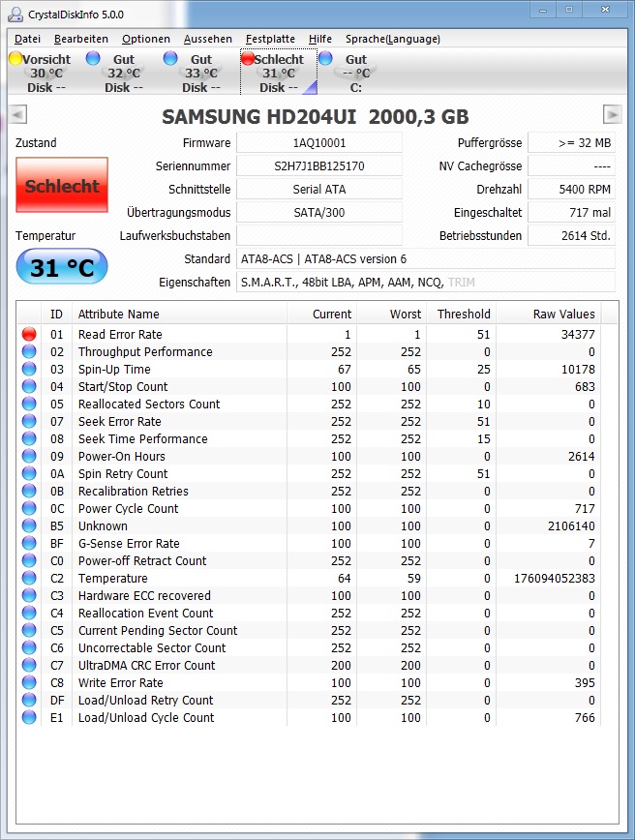635x840 pixels.
Task: Select the Schlecht 31 °C disk tab
Action: (x=279, y=73)
